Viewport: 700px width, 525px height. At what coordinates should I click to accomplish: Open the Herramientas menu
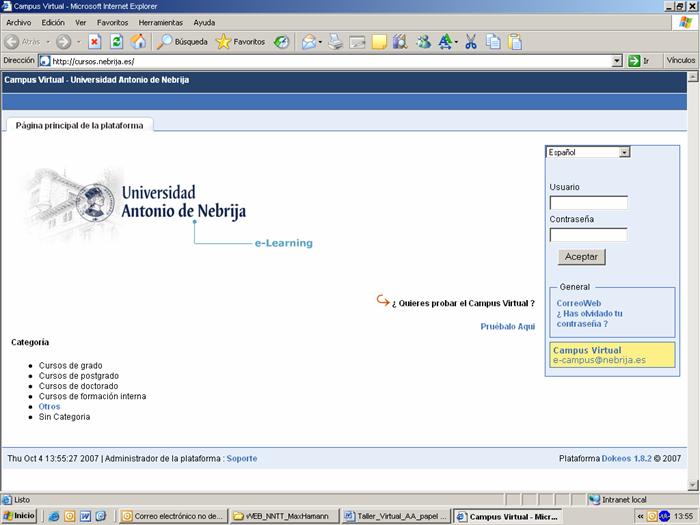point(161,22)
